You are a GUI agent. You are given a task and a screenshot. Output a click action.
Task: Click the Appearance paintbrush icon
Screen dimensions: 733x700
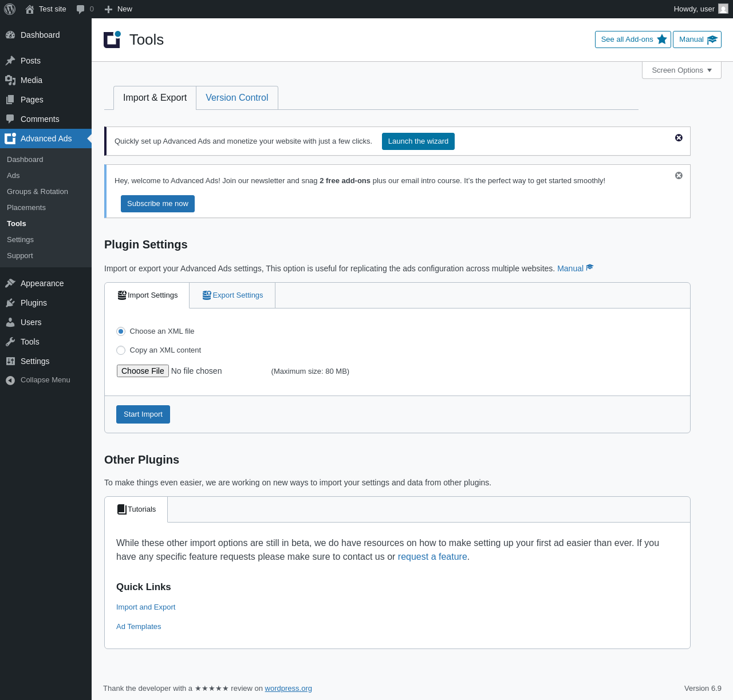coord(10,283)
